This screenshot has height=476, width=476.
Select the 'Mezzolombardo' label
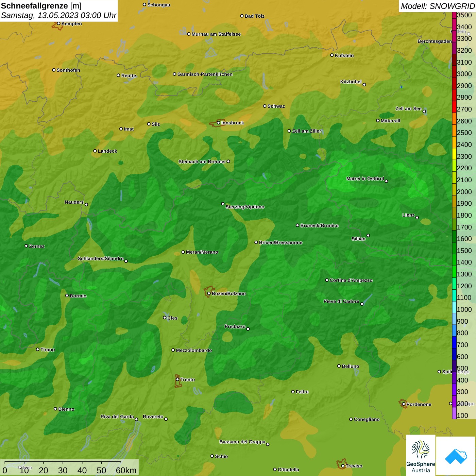point(194,350)
